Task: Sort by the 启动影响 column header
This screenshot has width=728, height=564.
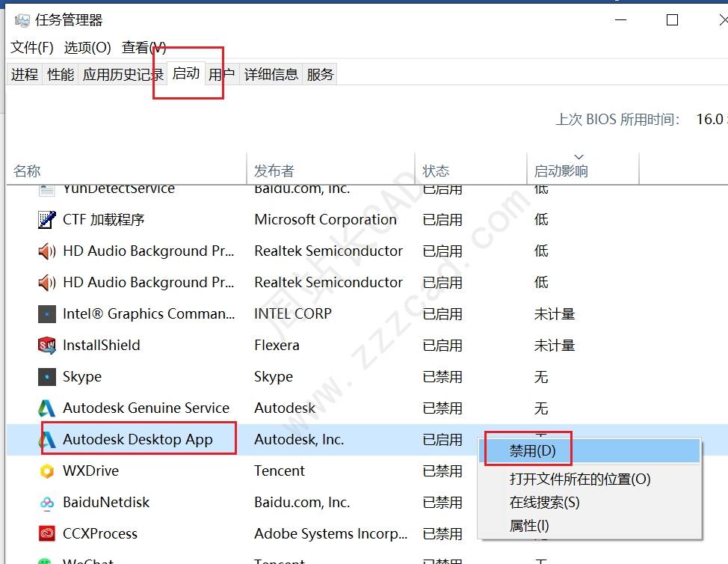Action: tap(561, 171)
